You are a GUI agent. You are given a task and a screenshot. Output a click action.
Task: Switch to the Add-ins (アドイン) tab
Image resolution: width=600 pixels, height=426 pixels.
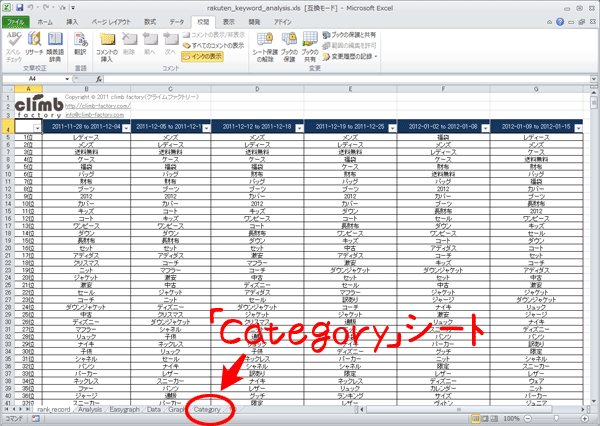(x=282, y=22)
